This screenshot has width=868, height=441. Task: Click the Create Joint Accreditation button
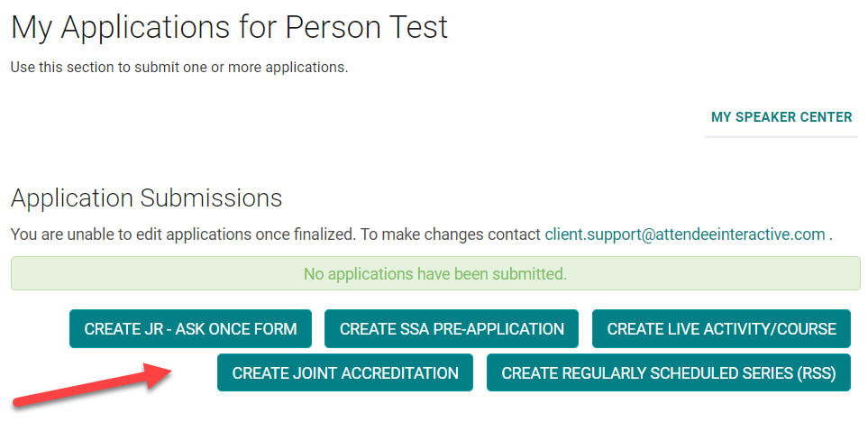click(345, 372)
